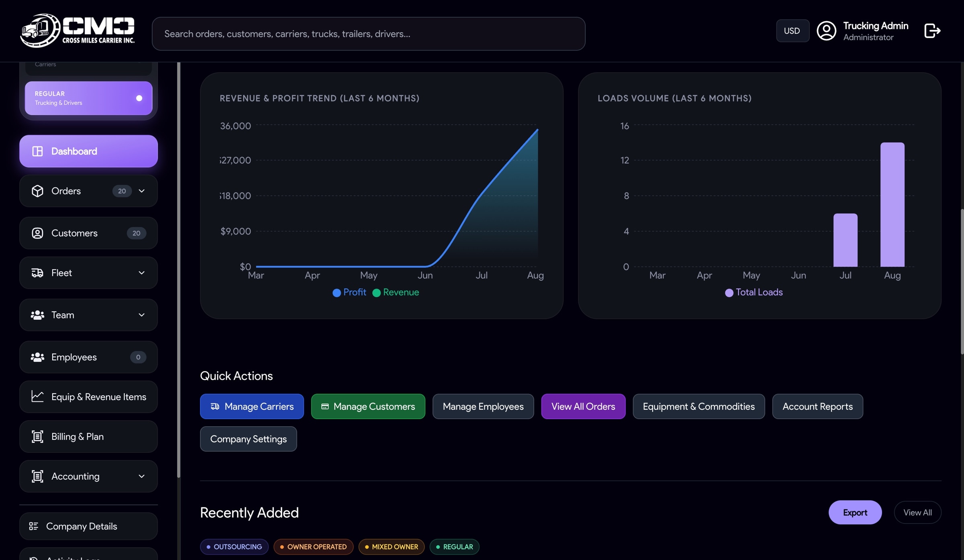964x560 pixels.
Task: Click the Fleet truck icon in sidebar
Action: click(x=37, y=273)
